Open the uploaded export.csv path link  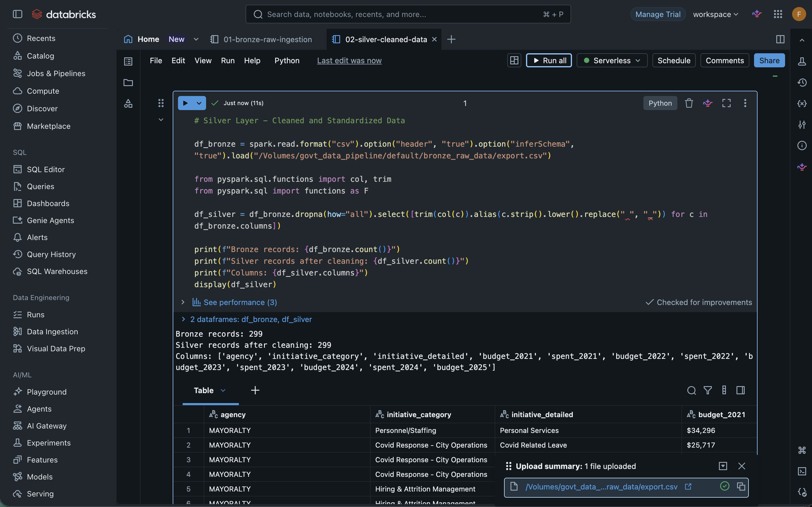602,487
